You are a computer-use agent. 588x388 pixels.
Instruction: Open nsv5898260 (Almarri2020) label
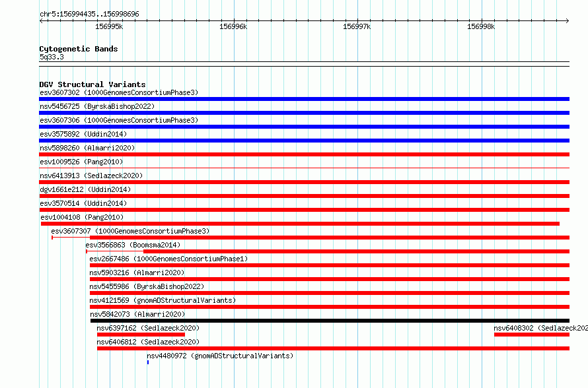87,148
